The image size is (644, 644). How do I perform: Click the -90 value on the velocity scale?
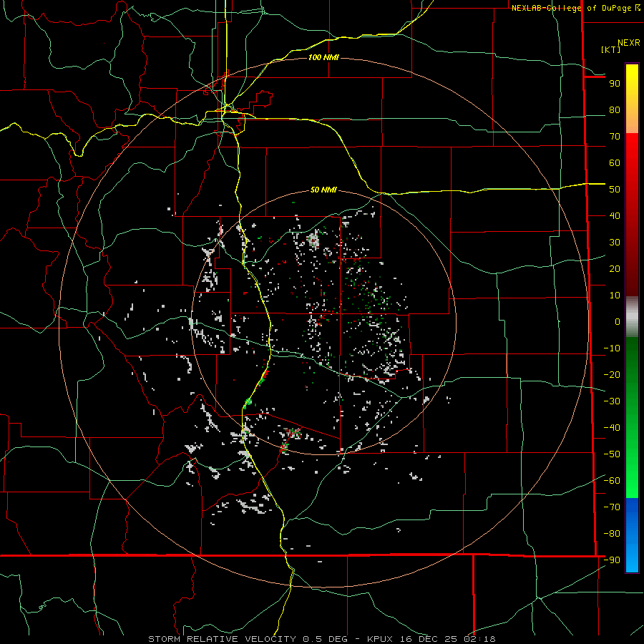pyautogui.click(x=612, y=560)
